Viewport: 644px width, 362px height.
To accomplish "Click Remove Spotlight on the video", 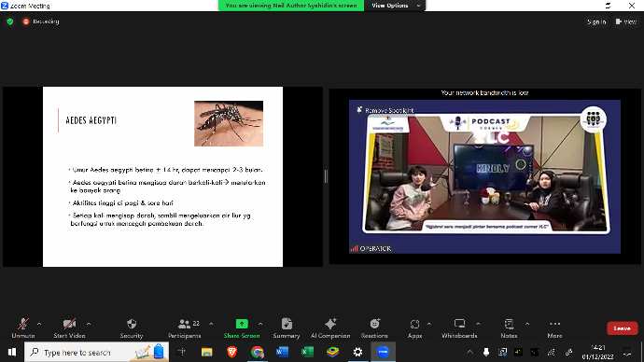I will pyautogui.click(x=385, y=110).
